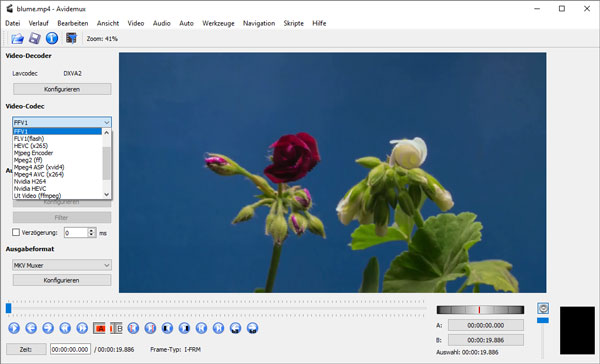The image size is (600, 364).
Task: Seek forward one minute
Action: 252,328
